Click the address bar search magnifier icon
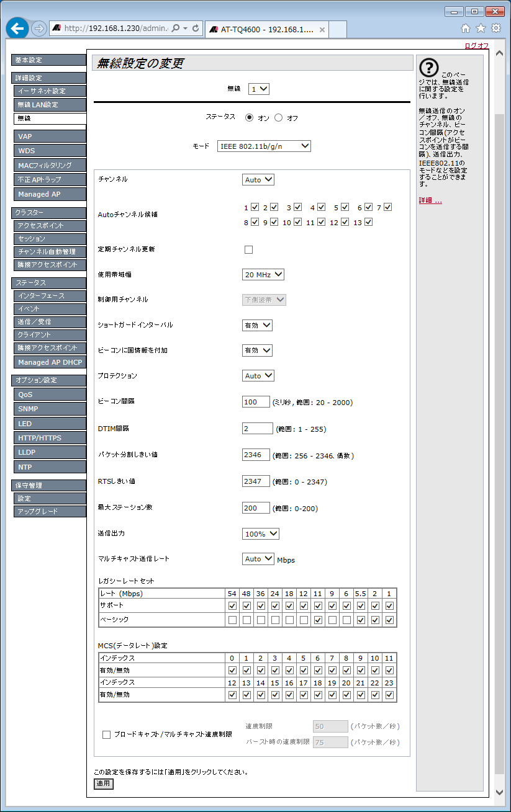 click(176, 29)
